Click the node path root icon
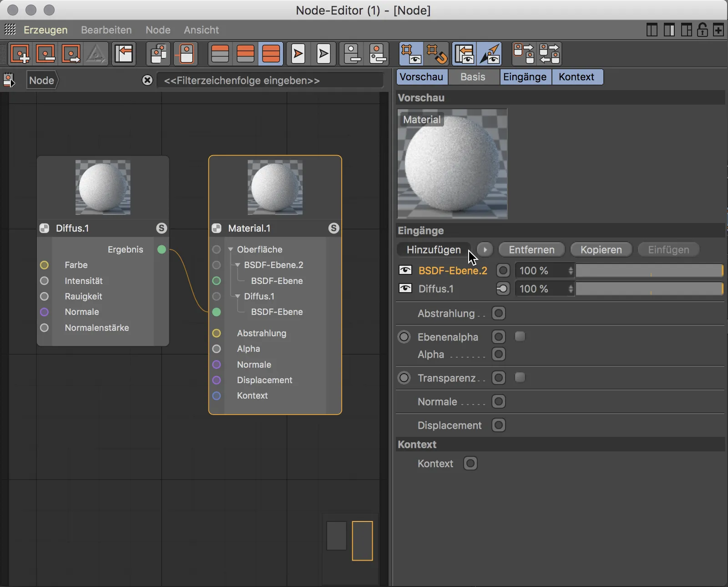Screen dimensions: 728x587 point(9,81)
